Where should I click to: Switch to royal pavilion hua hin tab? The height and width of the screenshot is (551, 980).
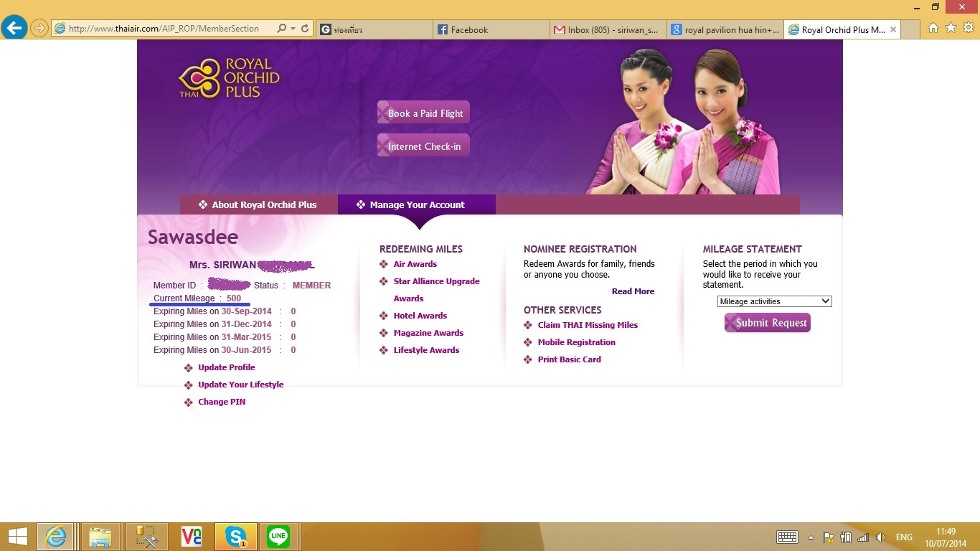(x=725, y=29)
